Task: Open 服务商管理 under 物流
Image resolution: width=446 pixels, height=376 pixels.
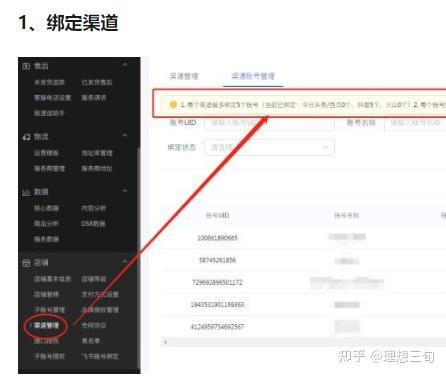Action: [49, 168]
